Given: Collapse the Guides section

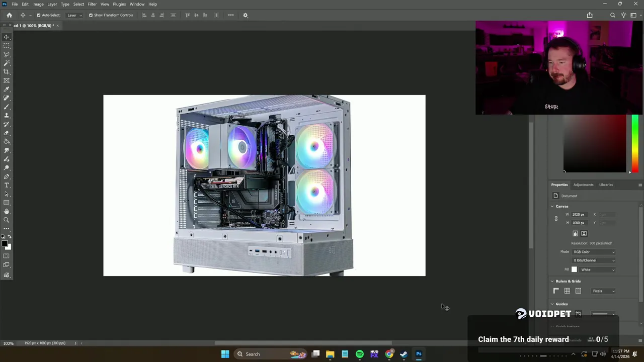Looking at the screenshot, I should point(552,304).
